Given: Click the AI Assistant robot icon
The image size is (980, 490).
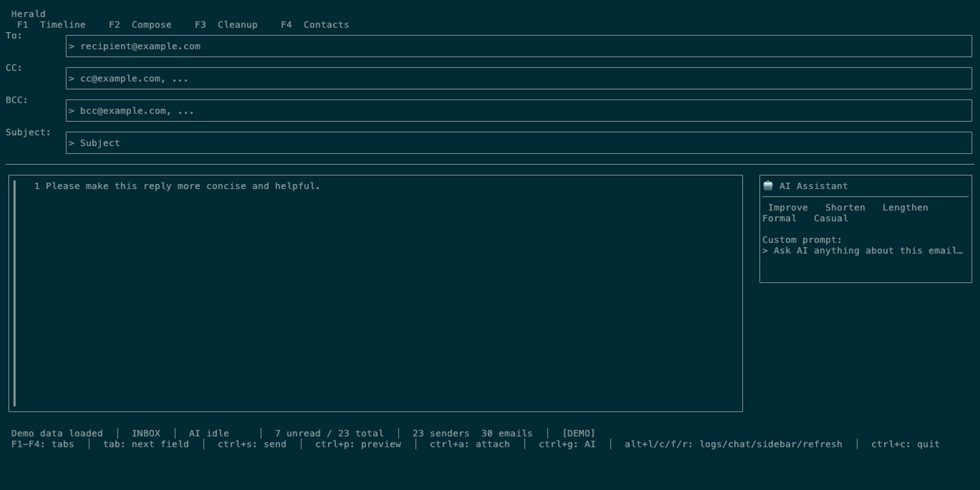Looking at the screenshot, I should pyautogui.click(x=768, y=185).
